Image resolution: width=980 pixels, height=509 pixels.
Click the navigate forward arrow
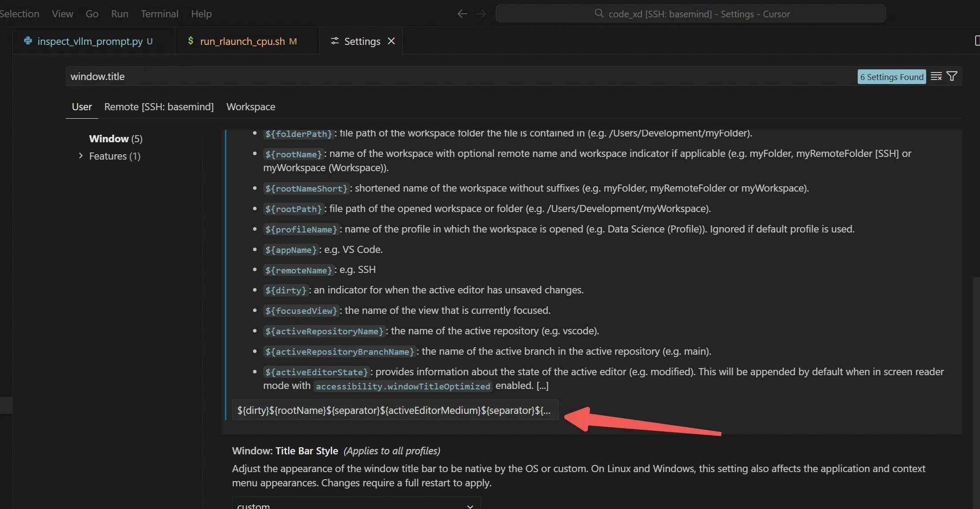(x=481, y=14)
